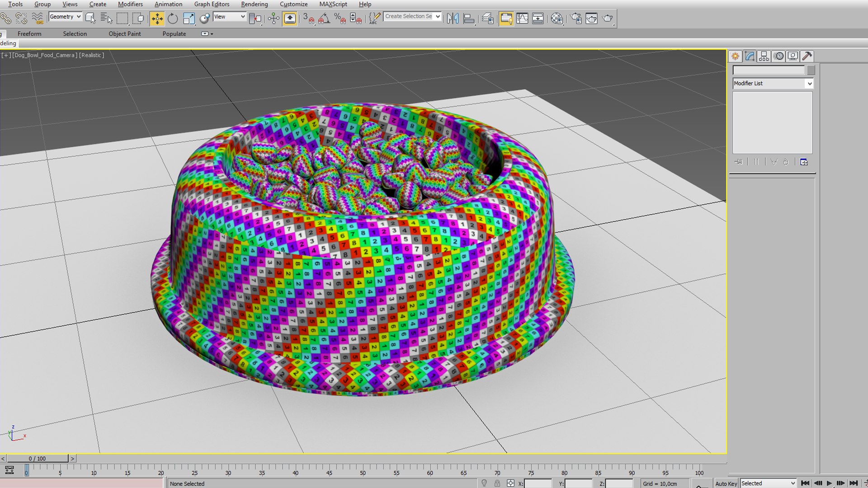
Task: Toggle the Spinner Snap button
Action: coord(356,19)
